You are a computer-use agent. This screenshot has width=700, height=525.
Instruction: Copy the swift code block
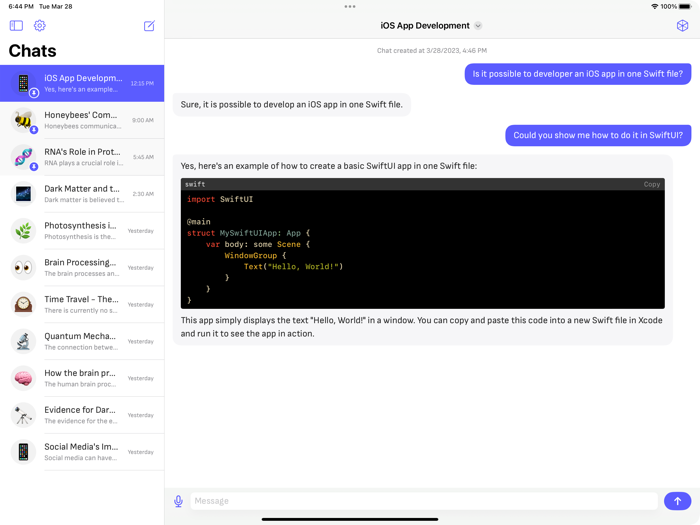[x=651, y=184]
